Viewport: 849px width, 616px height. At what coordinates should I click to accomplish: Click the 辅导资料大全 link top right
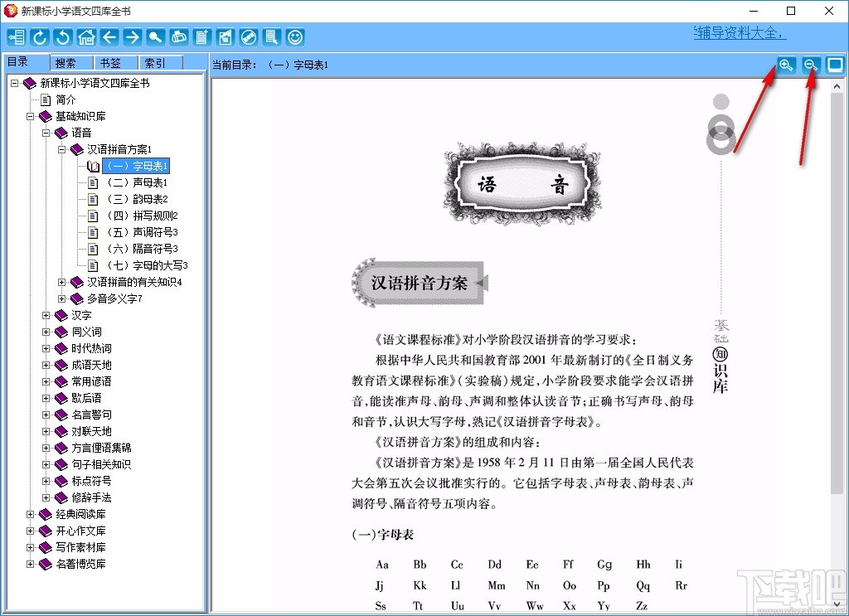coord(740,32)
